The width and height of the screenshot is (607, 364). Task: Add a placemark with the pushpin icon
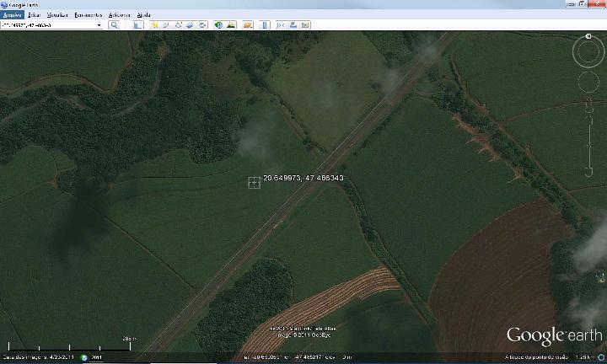(155, 25)
